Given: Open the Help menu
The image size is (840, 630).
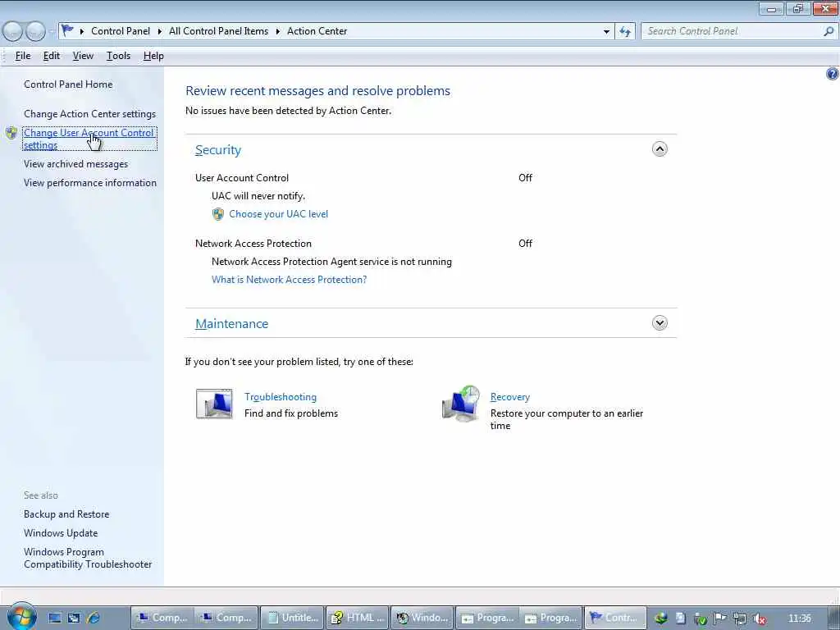Looking at the screenshot, I should (x=153, y=56).
